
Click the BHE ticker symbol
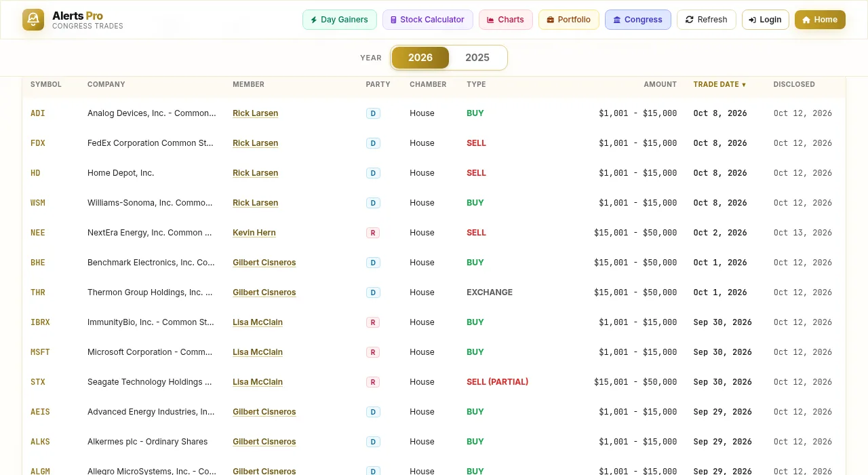pyautogui.click(x=38, y=263)
